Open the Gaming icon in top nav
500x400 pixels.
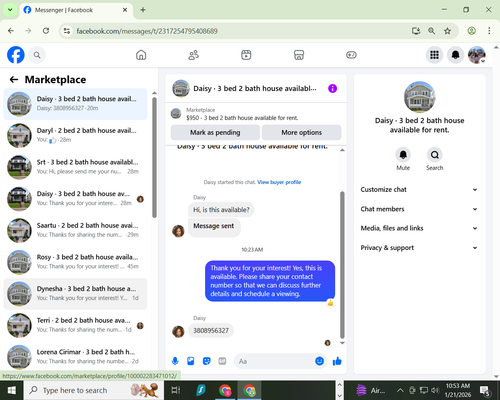[351, 55]
